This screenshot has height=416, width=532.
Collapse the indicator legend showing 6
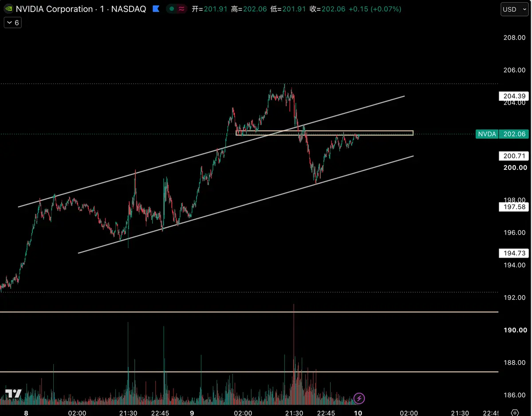point(12,23)
